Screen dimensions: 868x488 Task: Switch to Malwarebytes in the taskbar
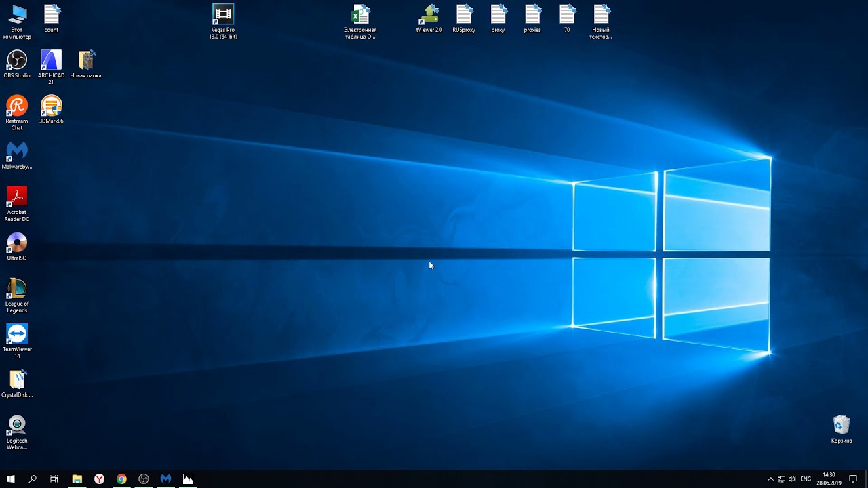click(x=165, y=479)
